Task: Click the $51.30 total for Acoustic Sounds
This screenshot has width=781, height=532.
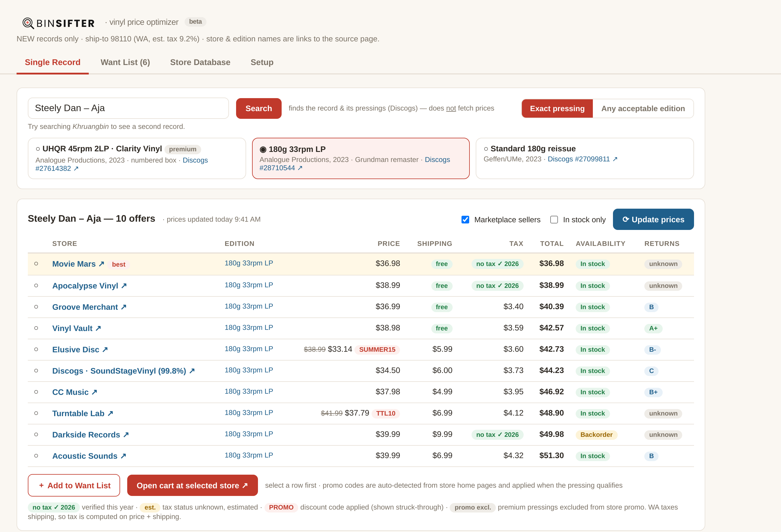Action: [551, 456]
